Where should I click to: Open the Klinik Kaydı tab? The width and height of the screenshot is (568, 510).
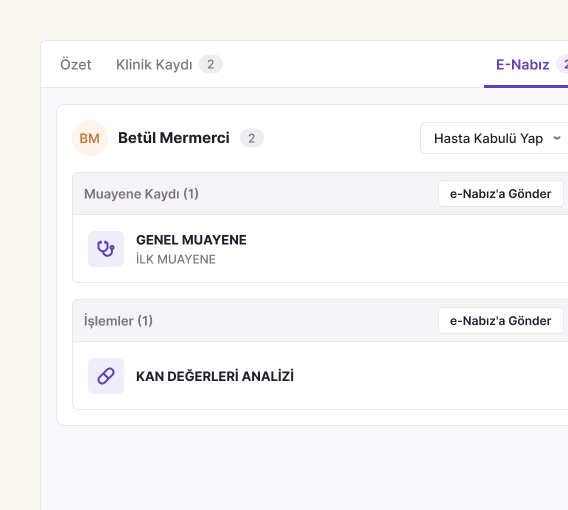coord(154,64)
